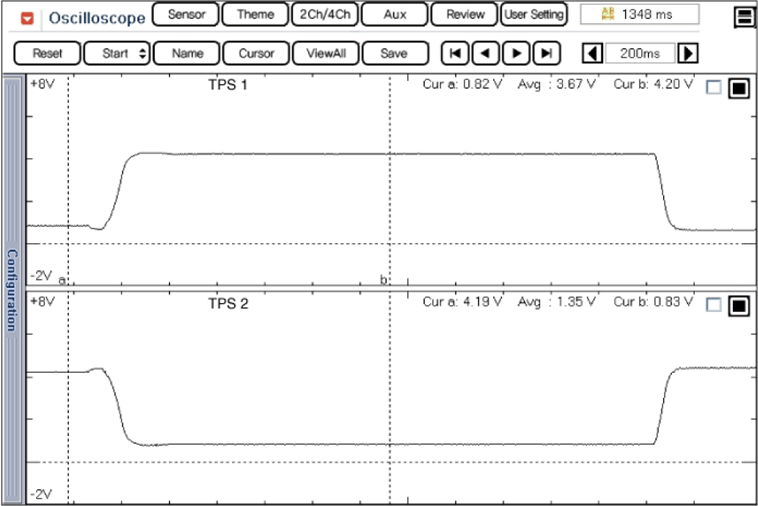758x506 pixels.
Task: Step forward one frame with right arrow
Action: 516,53
